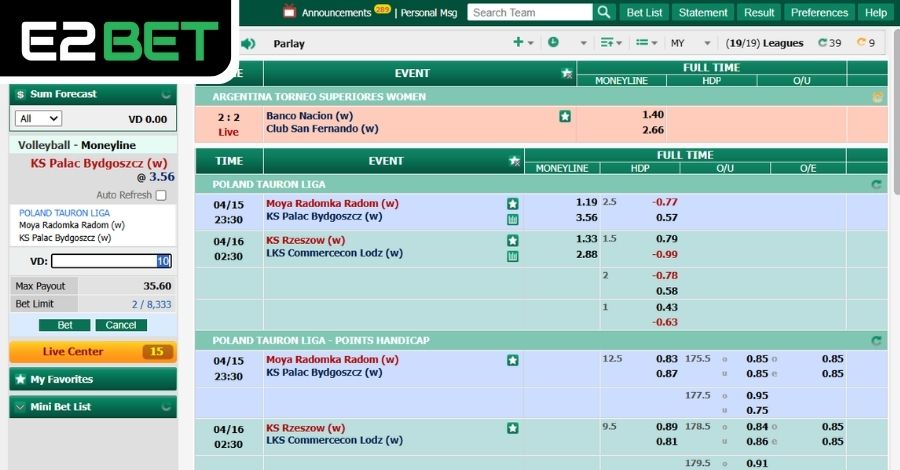Refresh the Poland Tauron Liga section
900x470 pixels.
(x=876, y=185)
